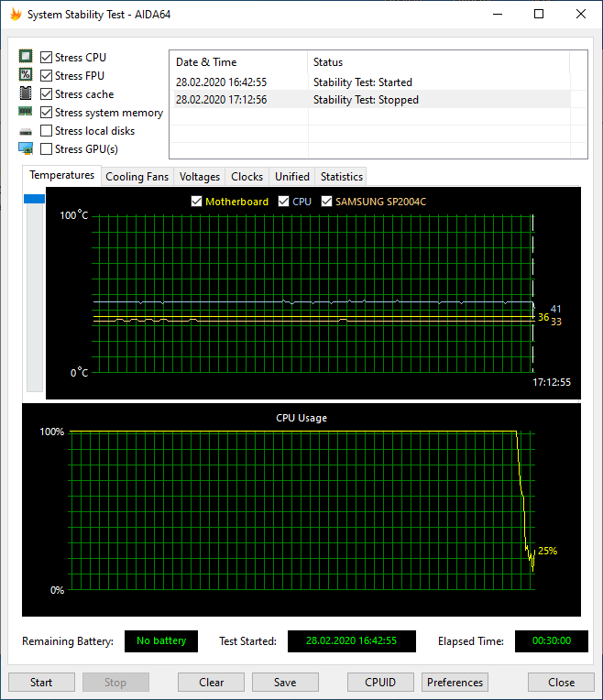Click the Date & Time column header
603x700 pixels.
239,62
